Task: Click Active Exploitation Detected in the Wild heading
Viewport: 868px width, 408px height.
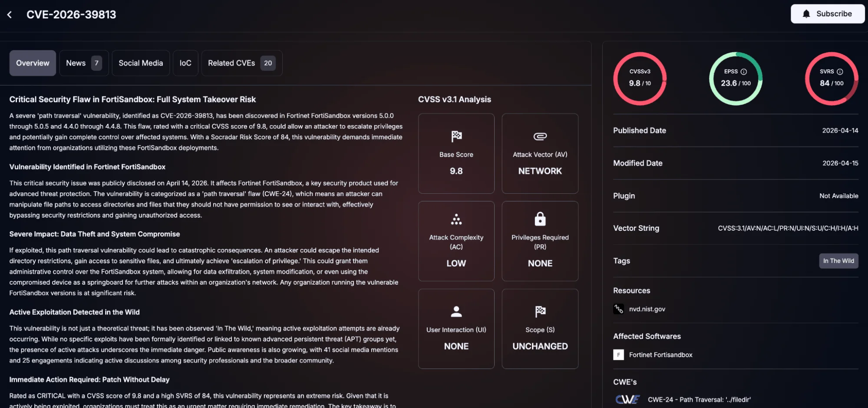Action: click(x=74, y=312)
